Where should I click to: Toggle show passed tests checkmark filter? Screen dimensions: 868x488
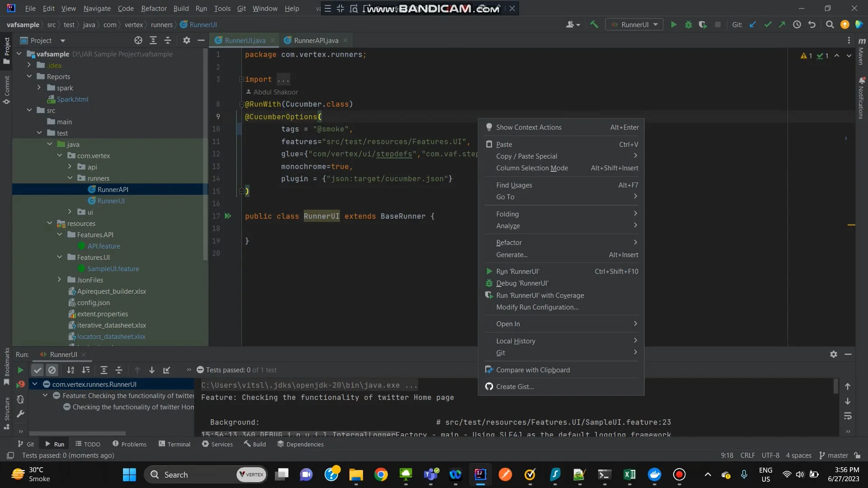38,370
